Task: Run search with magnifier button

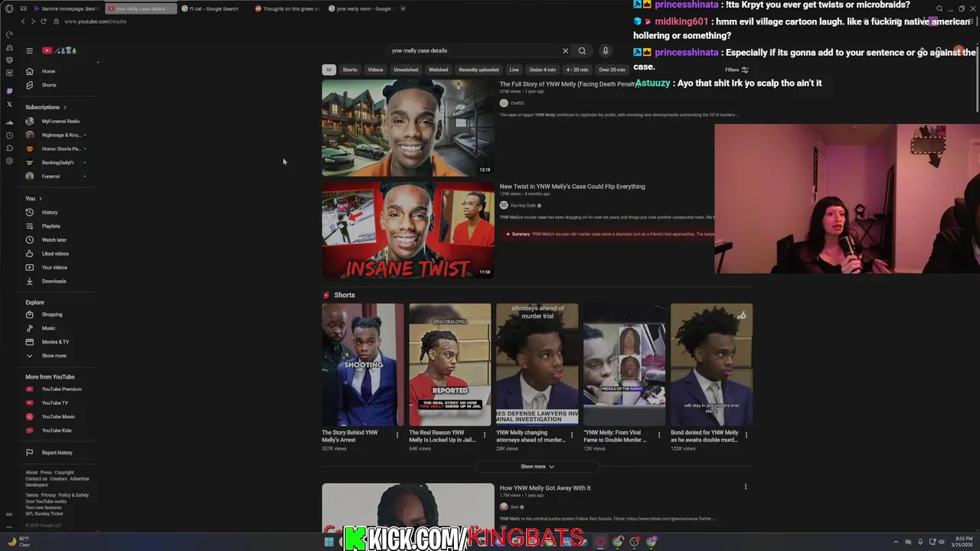Action: (x=582, y=51)
